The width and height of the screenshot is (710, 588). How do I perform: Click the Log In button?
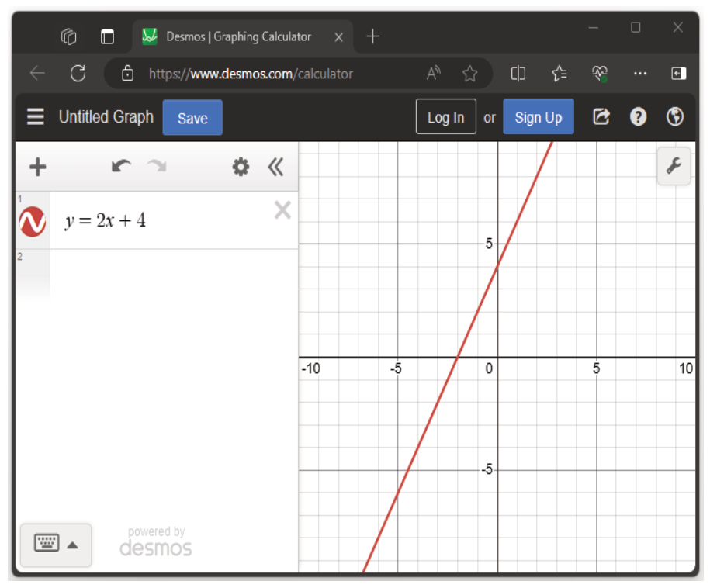446,117
